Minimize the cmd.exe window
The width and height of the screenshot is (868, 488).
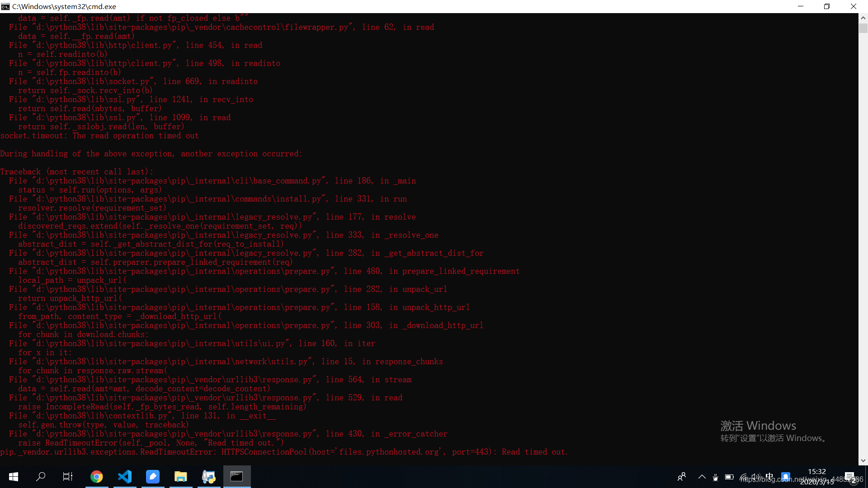pos(801,6)
